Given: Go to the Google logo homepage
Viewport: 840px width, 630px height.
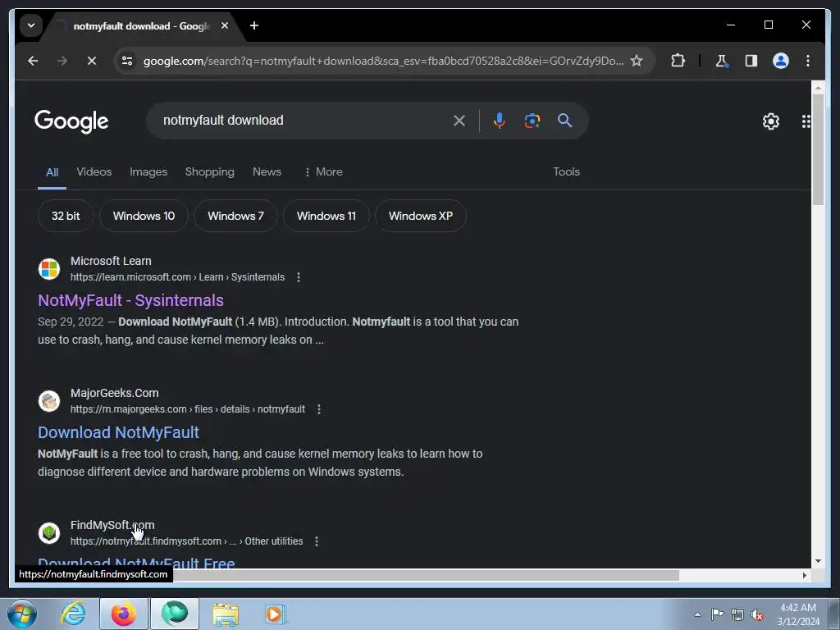Looking at the screenshot, I should tap(71, 121).
